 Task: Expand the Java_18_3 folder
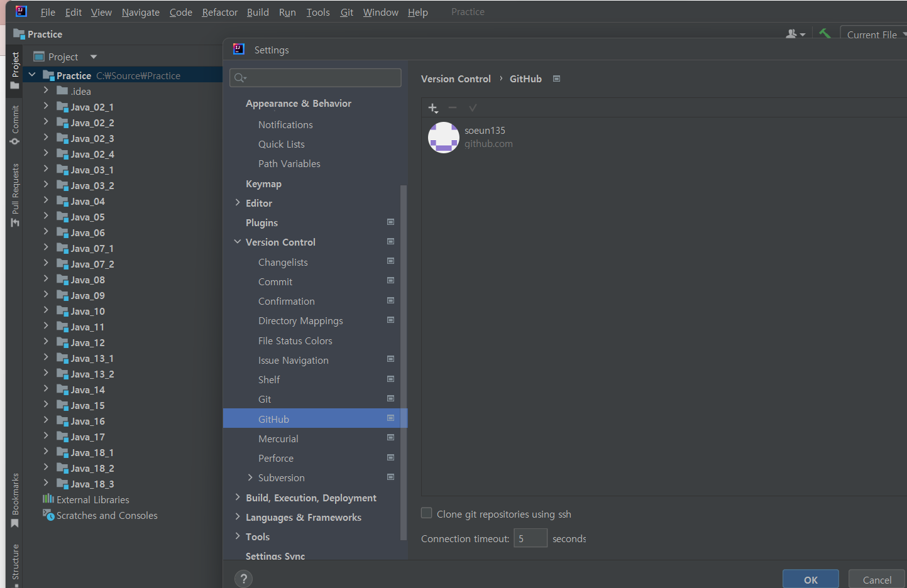click(x=46, y=483)
